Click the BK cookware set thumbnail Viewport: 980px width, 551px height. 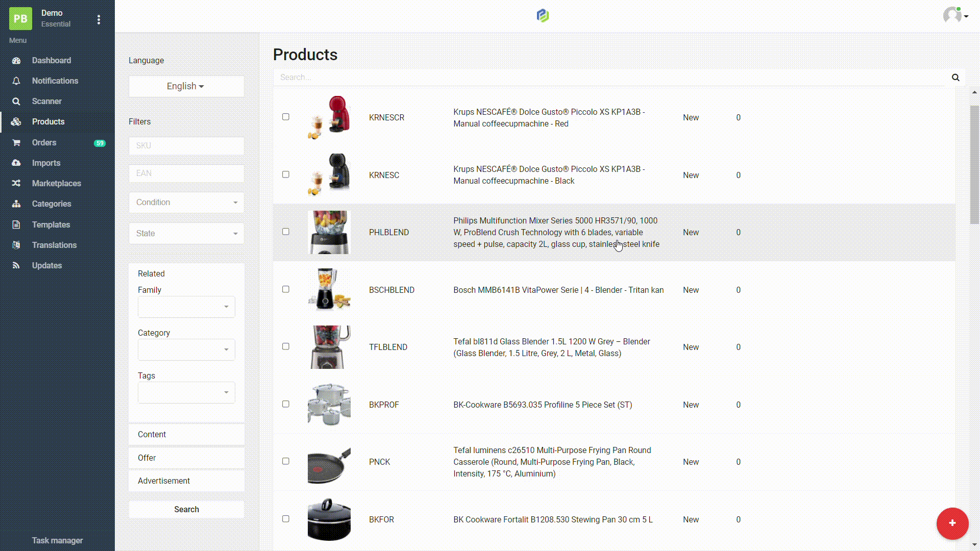(329, 405)
